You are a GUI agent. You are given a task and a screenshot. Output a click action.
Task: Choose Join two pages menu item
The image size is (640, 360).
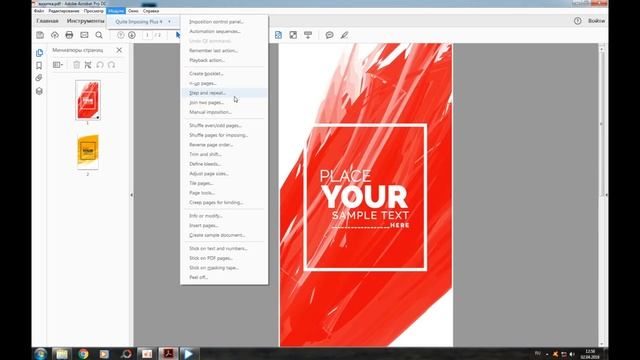pyautogui.click(x=224, y=102)
